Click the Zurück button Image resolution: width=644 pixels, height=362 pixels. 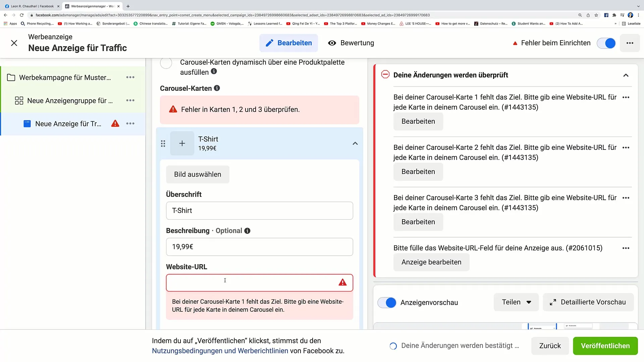550,346
